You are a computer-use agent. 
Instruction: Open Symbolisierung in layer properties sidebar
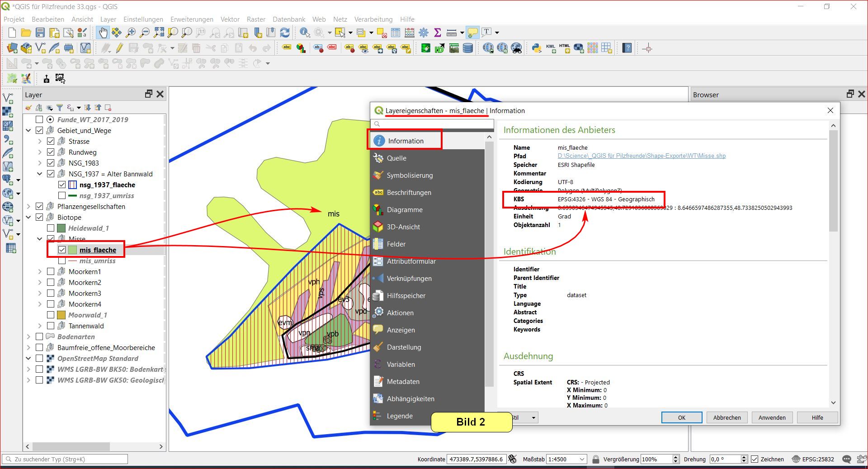point(409,175)
